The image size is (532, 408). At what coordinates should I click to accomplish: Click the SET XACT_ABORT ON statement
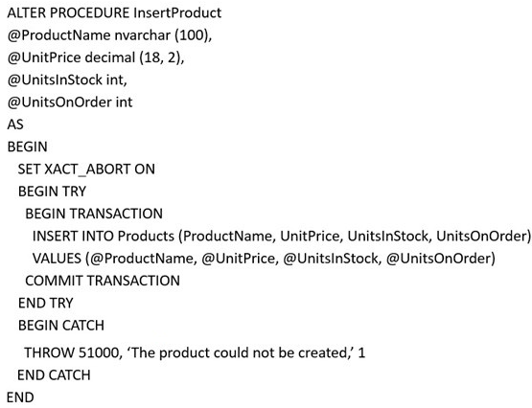pyautogui.click(x=86, y=170)
